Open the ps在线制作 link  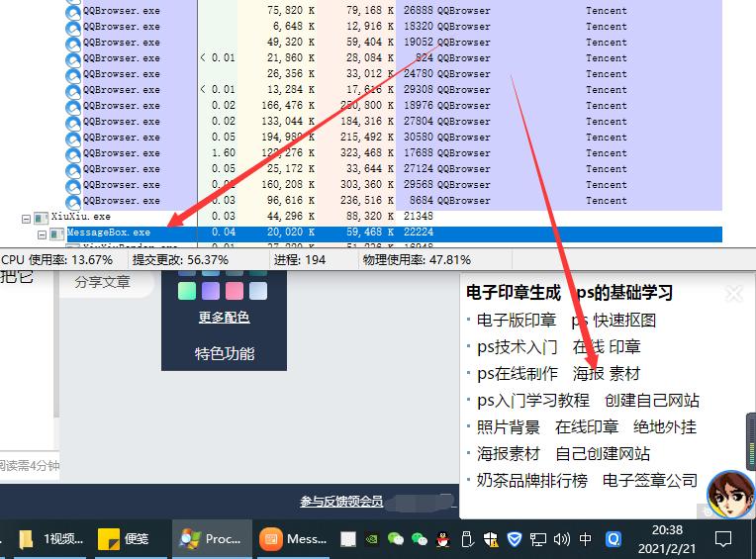point(518,374)
